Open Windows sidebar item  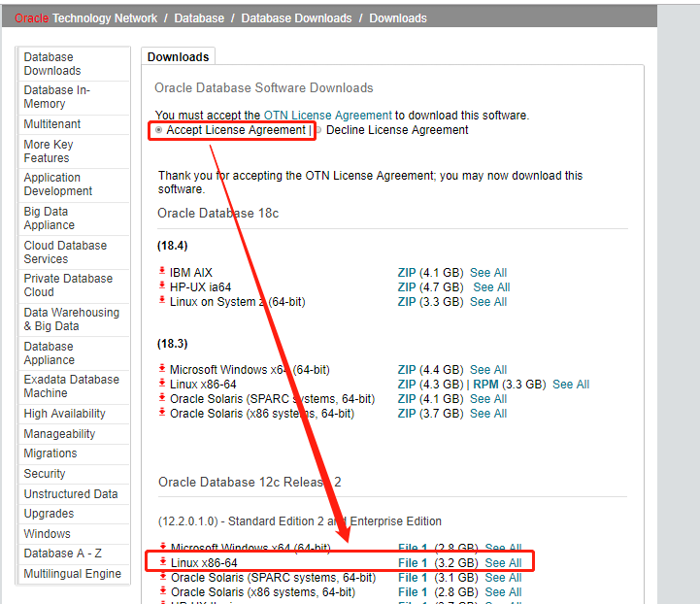click(74, 534)
